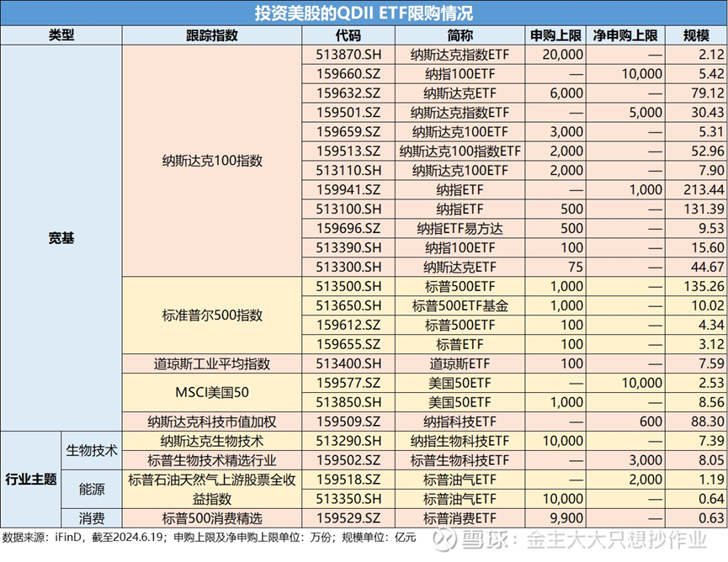Select the 简称 column header

point(460,35)
